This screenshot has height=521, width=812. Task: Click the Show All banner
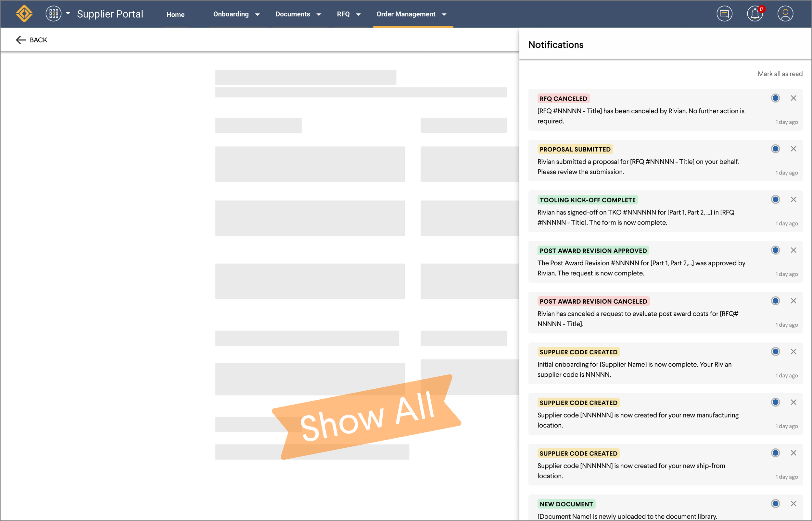point(367,417)
